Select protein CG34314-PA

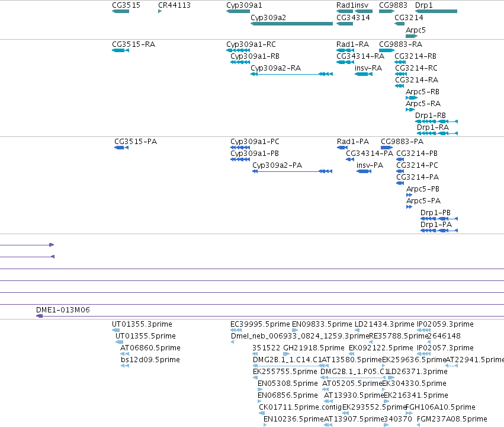click(370, 154)
